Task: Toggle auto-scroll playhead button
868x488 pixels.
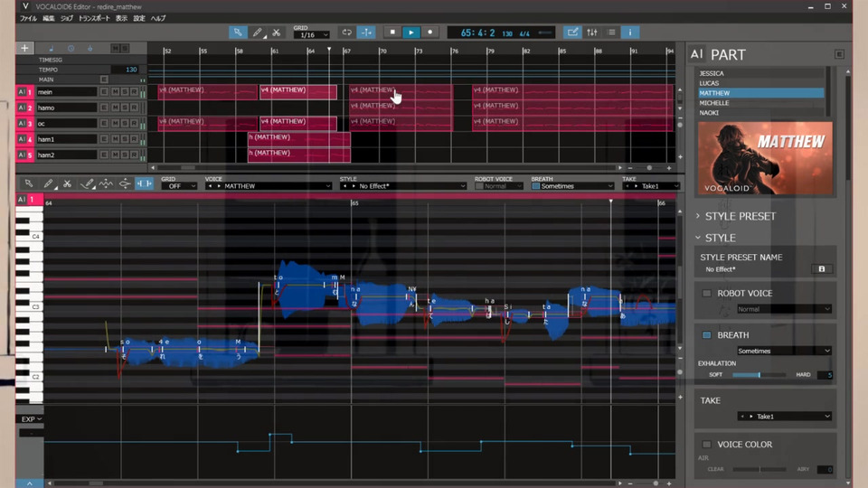Action: [x=366, y=33]
